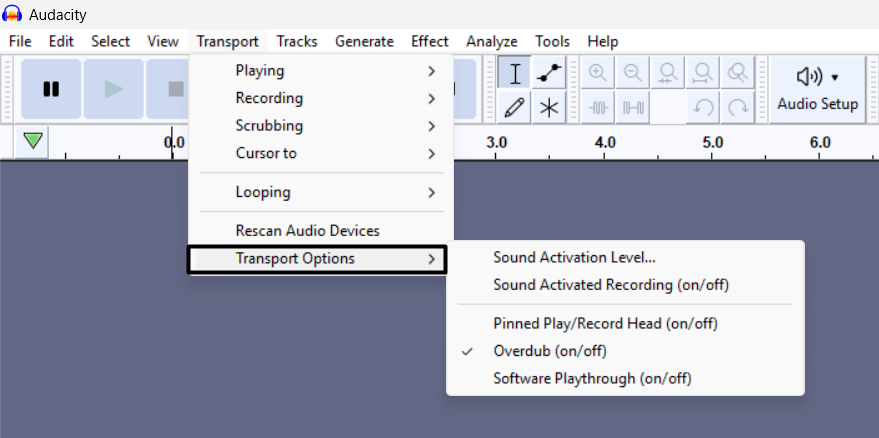This screenshot has height=438, width=879.
Task: Click Rescan Audio Devices
Action: tap(307, 231)
